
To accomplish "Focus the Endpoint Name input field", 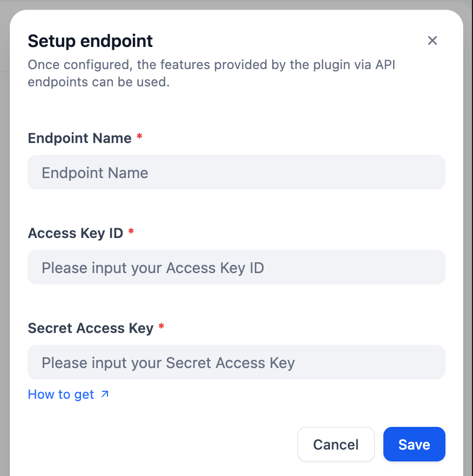I will click(x=236, y=173).
